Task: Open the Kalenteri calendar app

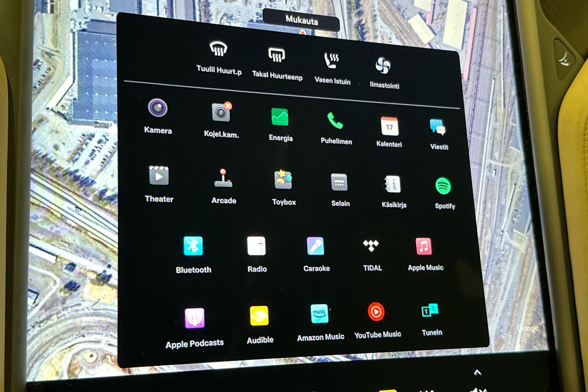Action: [389, 132]
